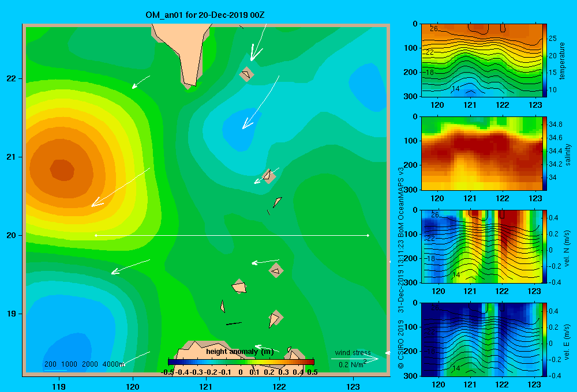
Task: Click the "200" bathymetry legend entry
Action: point(50,364)
